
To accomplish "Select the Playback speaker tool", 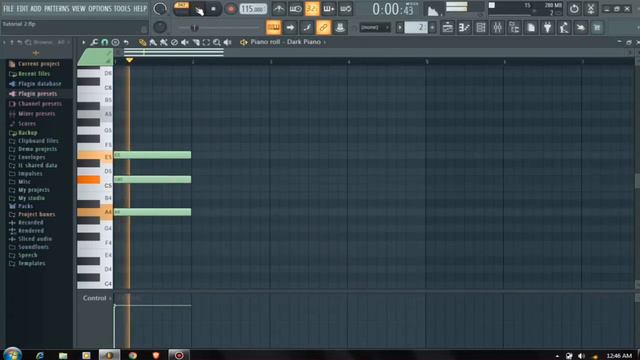I will 227,42.
